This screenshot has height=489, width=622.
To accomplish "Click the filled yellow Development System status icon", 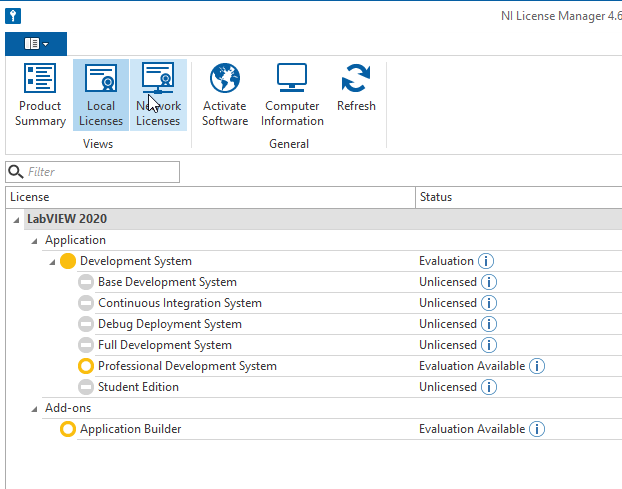I will [68, 261].
